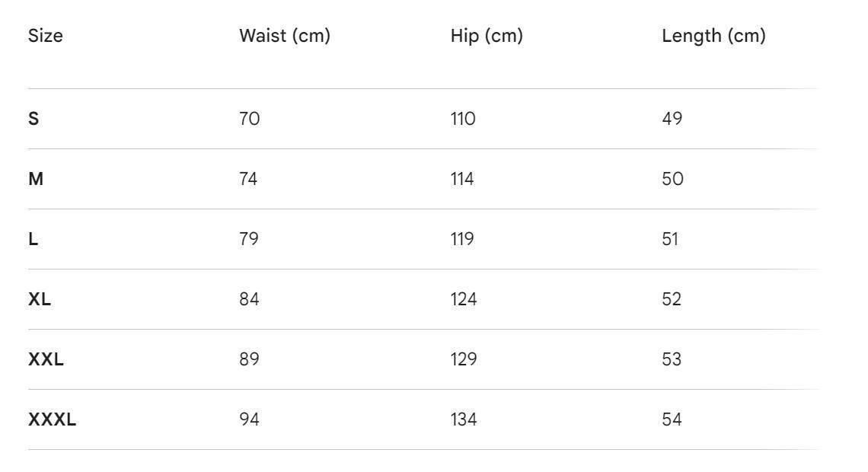The image size is (868, 472).
Task: Click waist value 94 for size XXXL
Action: (x=249, y=419)
